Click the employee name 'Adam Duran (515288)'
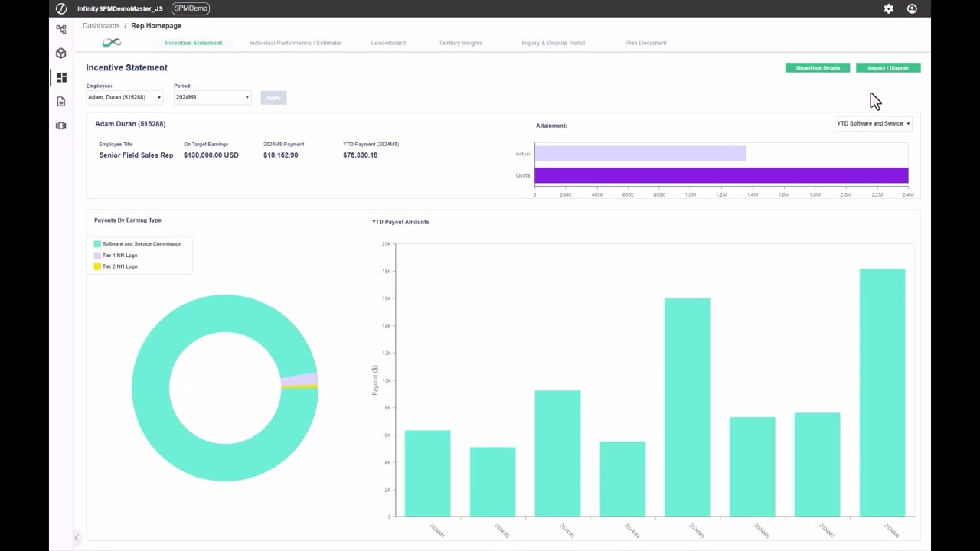This screenshot has height=551, width=980. 130,124
